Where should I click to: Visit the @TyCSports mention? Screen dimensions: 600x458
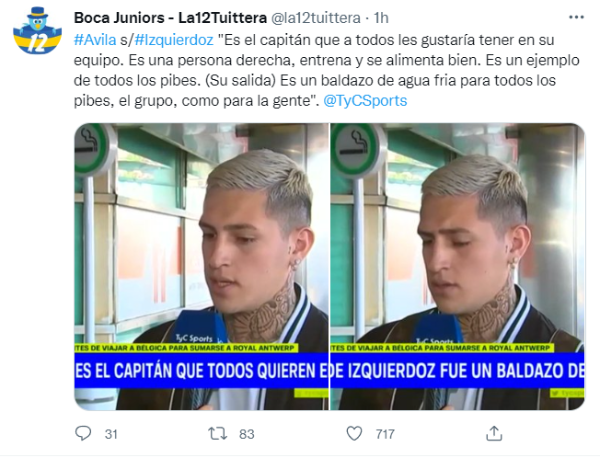point(365,101)
